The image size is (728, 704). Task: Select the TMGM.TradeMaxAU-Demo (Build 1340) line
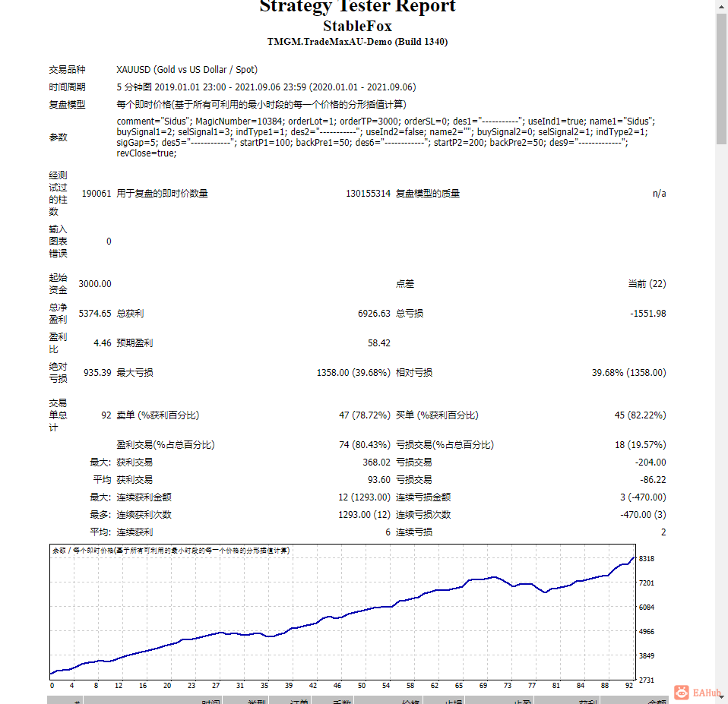[x=357, y=42]
